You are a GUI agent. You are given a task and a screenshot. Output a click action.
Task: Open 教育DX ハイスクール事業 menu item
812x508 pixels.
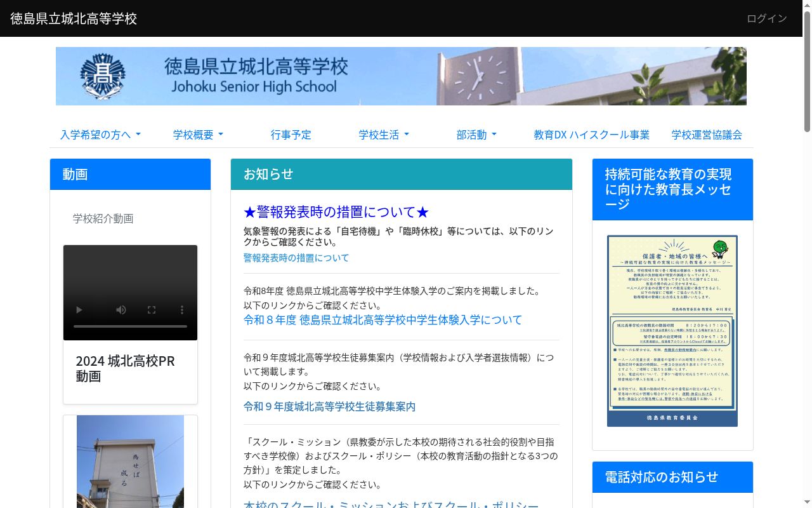click(592, 135)
